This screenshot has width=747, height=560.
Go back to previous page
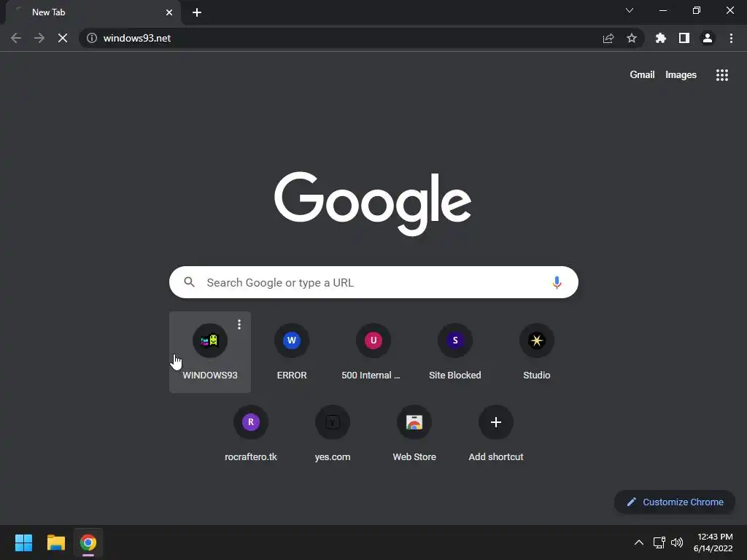pyautogui.click(x=16, y=38)
